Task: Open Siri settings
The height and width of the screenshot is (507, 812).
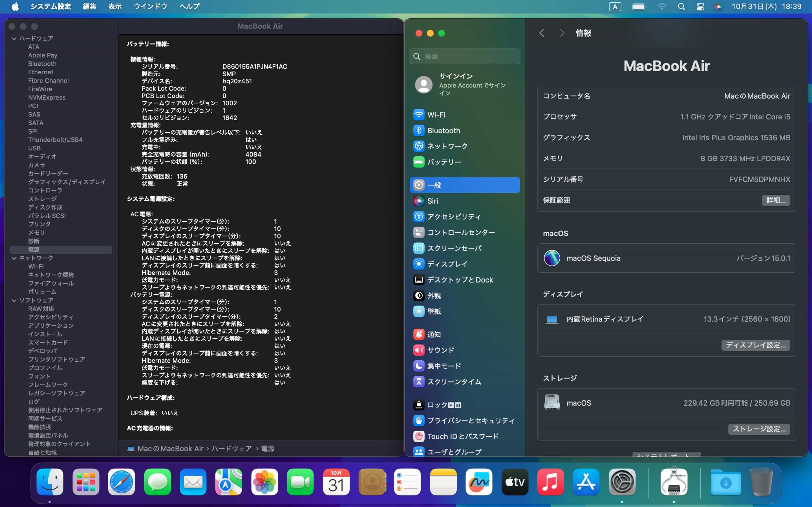Action: (x=433, y=201)
